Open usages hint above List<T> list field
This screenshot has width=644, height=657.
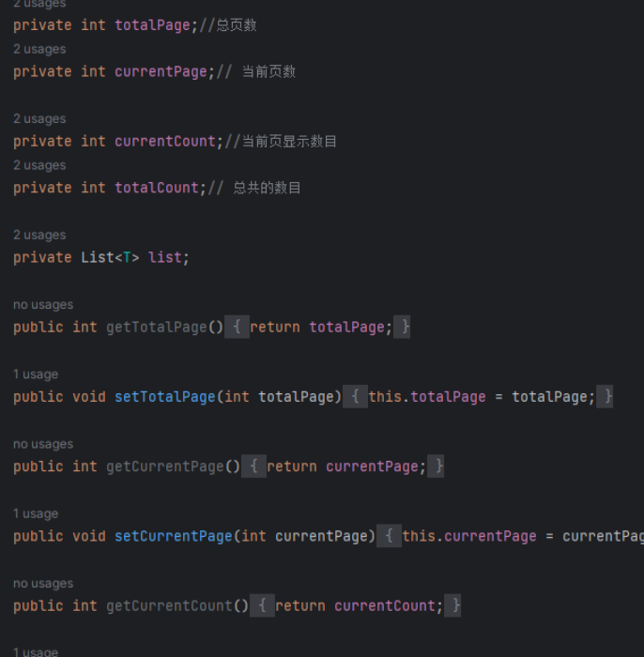(x=39, y=236)
